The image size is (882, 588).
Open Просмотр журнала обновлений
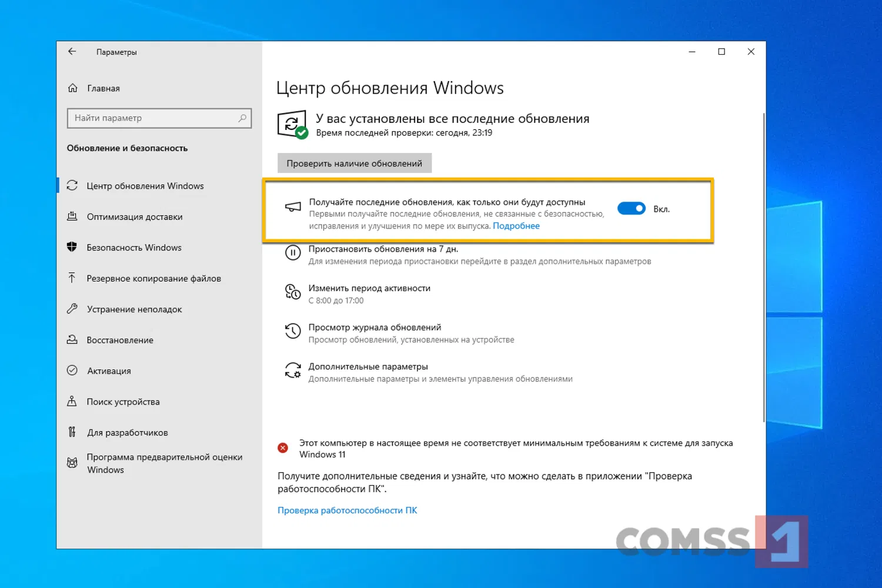[x=375, y=328]
